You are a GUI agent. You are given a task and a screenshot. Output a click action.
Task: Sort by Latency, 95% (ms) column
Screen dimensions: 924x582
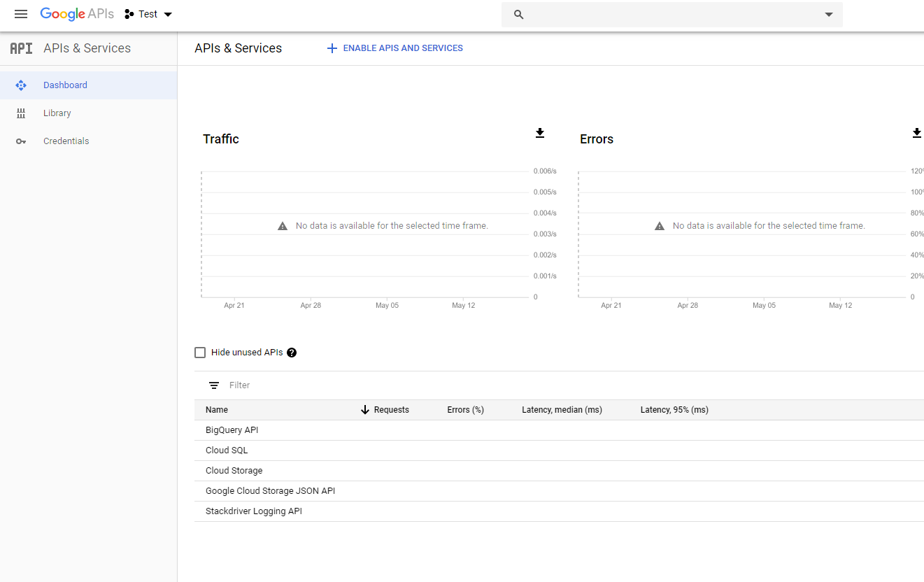pos(674,410)
